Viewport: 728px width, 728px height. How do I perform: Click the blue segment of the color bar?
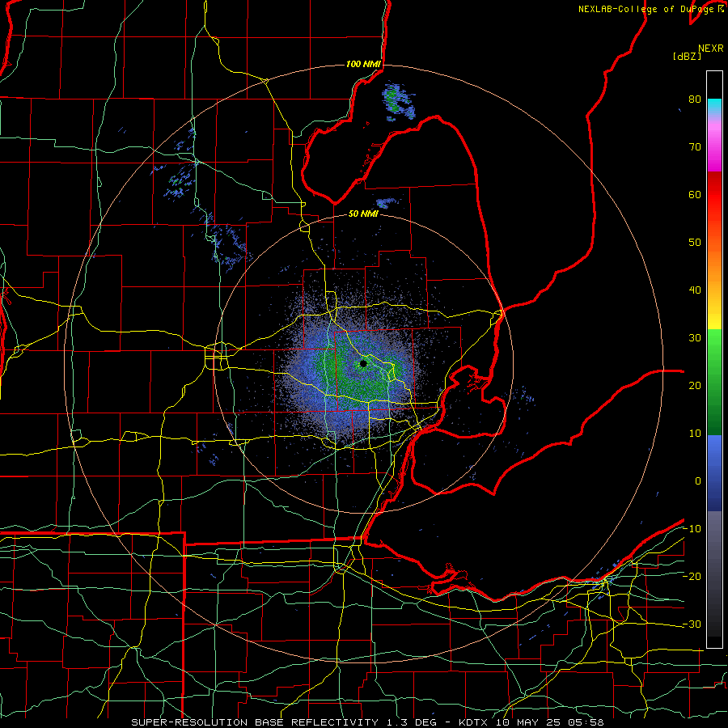pos(714,472)
